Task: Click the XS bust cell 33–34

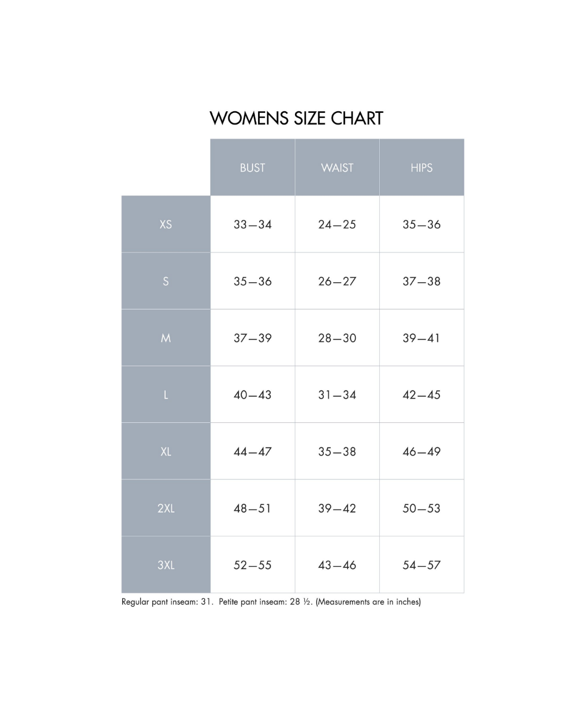Action: 253,224
